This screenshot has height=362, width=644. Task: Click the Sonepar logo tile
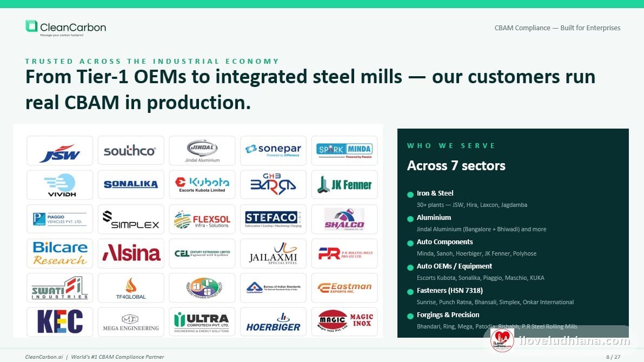pos(273,151)
